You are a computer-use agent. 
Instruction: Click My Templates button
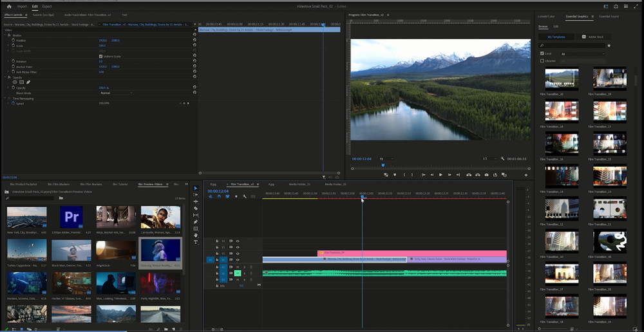tap(556, 37)
